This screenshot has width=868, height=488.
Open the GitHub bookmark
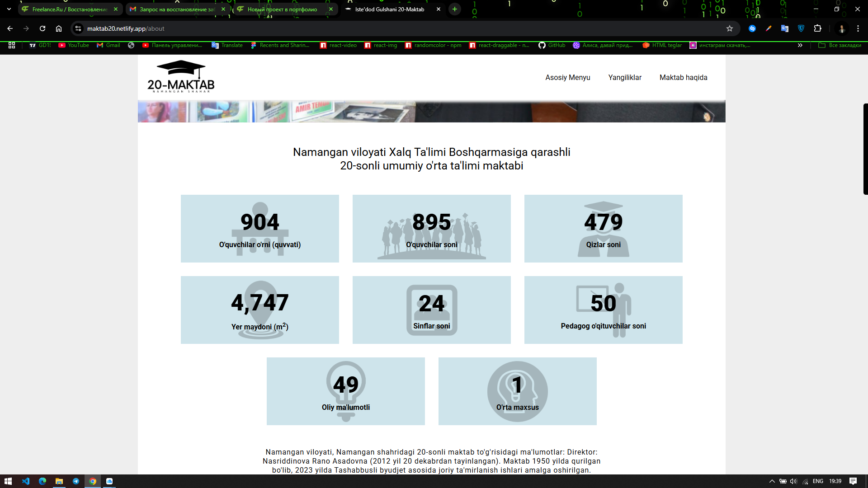[552, 45]
